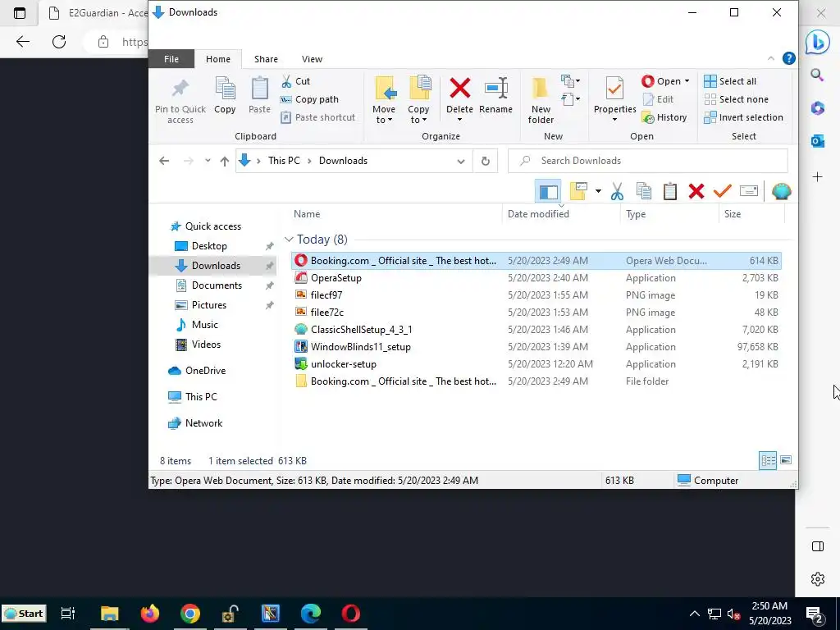Click Pin to Quick access icon
Viewport: 840px width, 630px height.
click(180, 89)
